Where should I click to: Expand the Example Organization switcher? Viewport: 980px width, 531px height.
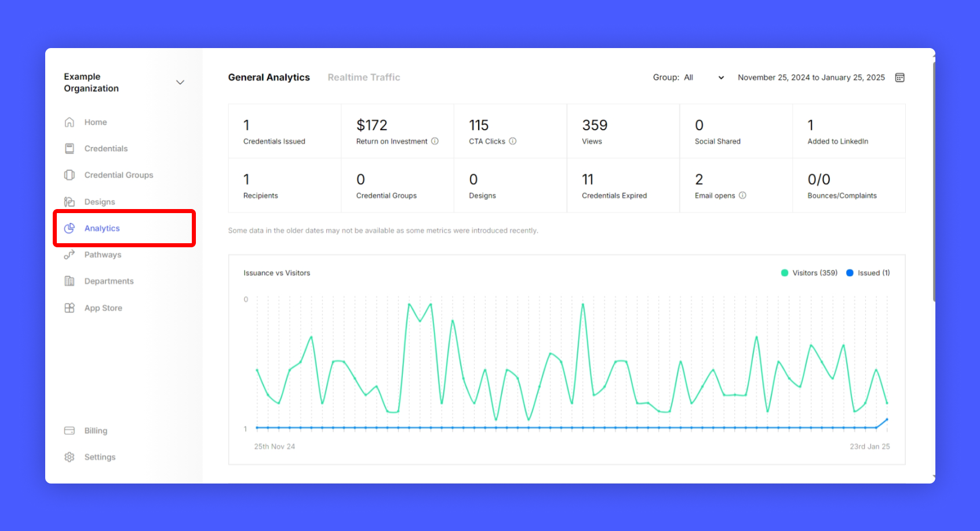tap(180, 82)
